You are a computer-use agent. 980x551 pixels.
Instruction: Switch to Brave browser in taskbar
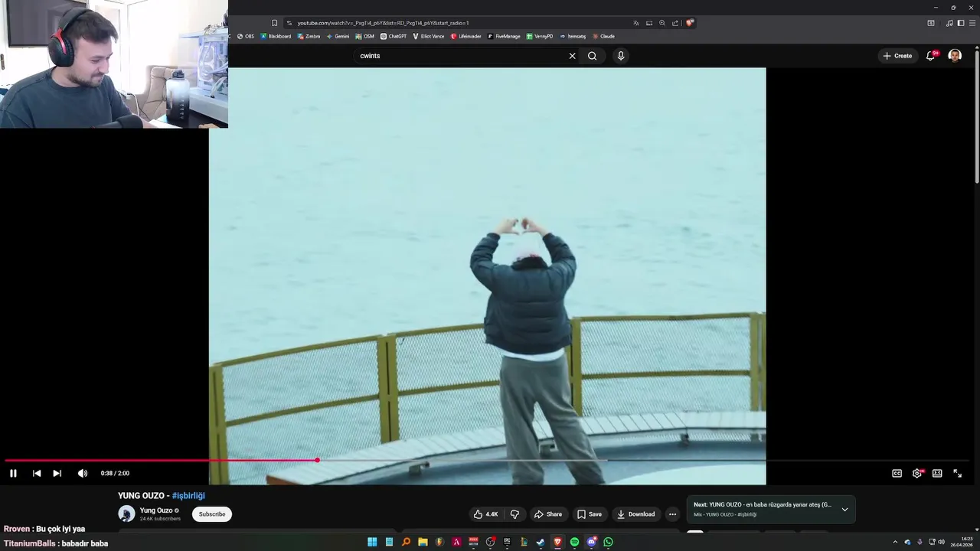click(x=557, y=542)
